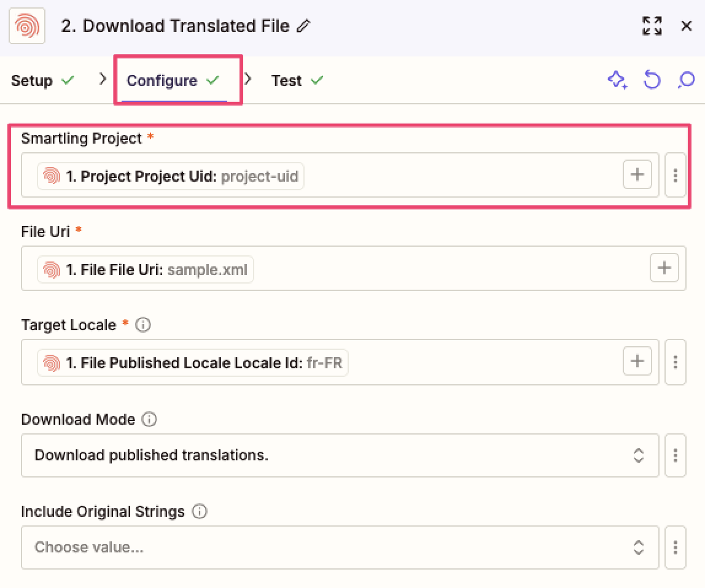Screen dimensions: 705x588
Task: Open three-dot menu beside Smartling Project
Action: click(675, 176)
